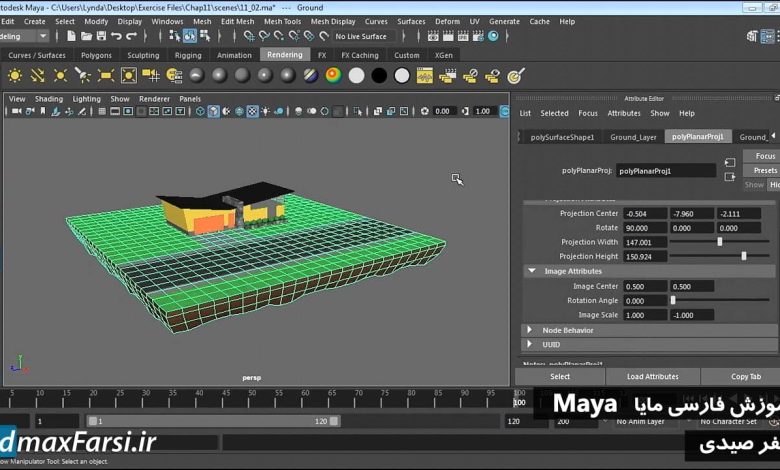Toggle textured display in viewport toolbar
This screenshot has height=470, width=780.
252,111
